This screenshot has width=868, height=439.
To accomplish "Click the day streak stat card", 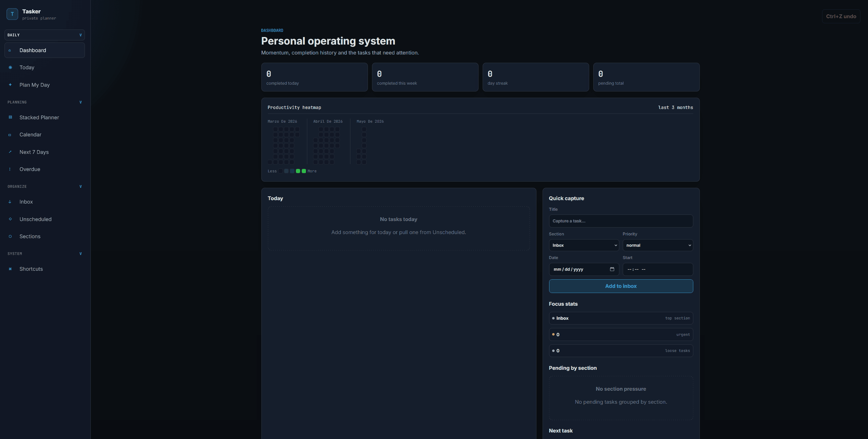I will point(536,77).
